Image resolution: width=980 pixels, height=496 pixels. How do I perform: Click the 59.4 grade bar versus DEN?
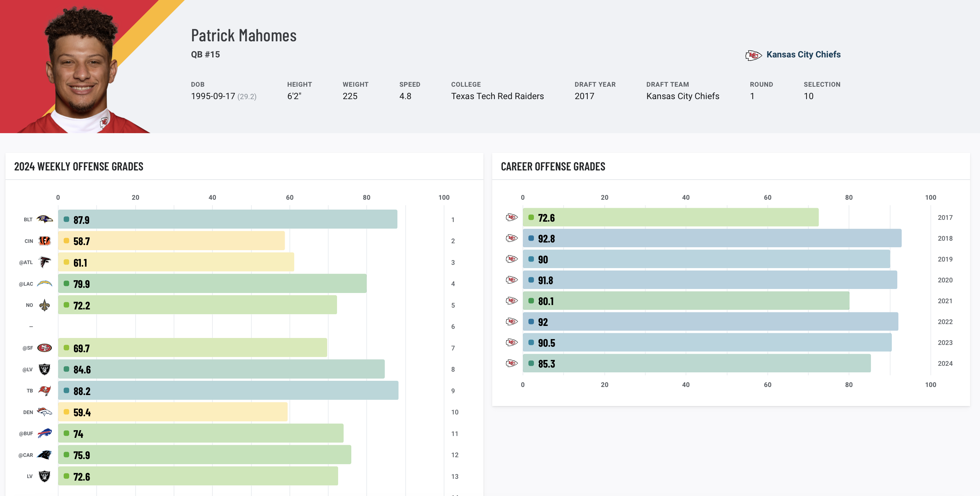pyautogui.click(x=173, y=412)
